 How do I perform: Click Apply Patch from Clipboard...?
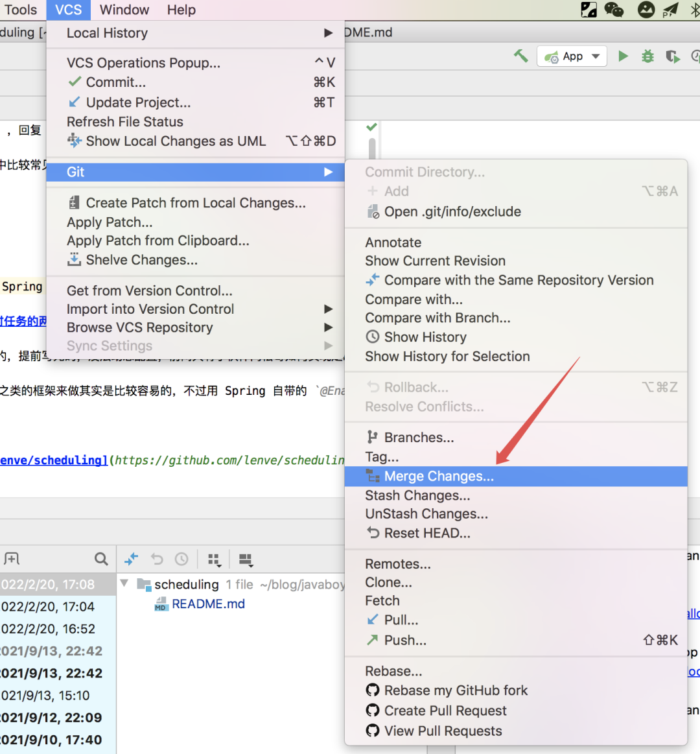(196, 241)
